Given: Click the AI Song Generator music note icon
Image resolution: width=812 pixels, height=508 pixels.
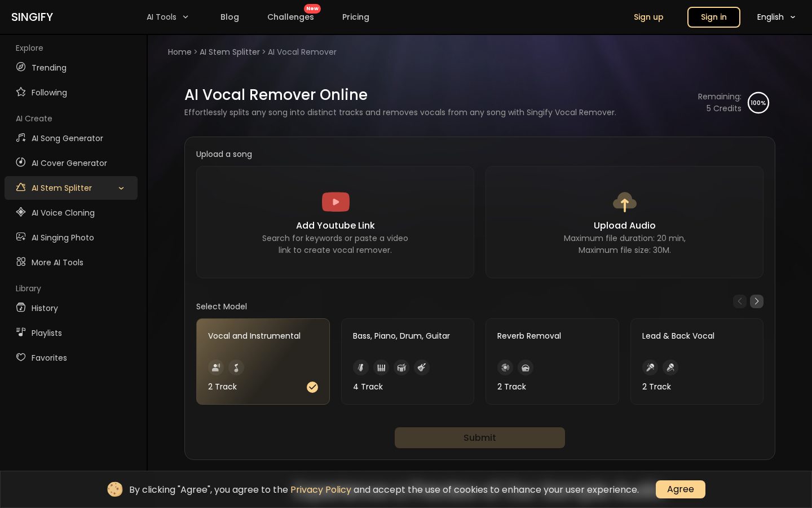Looking at the screenshot, I should point(21,138).
